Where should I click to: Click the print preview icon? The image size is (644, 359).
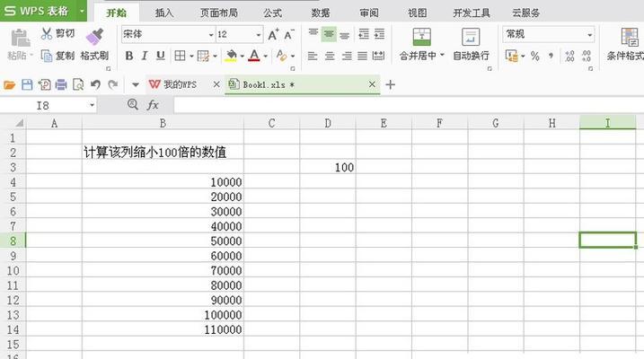pyautogui.click(x=78, y=85)
